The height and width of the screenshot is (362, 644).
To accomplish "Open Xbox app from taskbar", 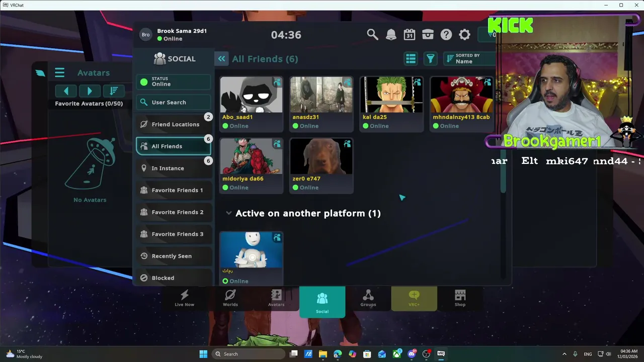I will point(397,354).
